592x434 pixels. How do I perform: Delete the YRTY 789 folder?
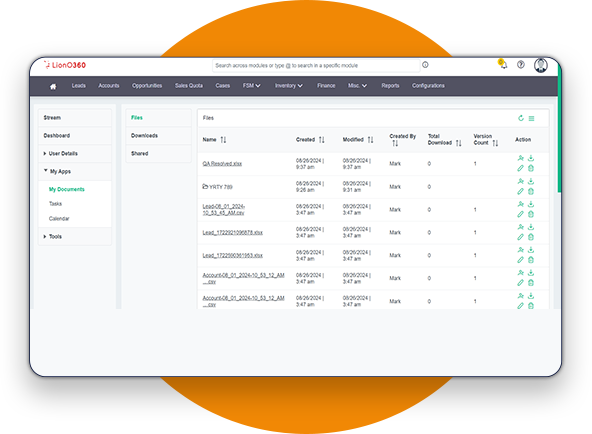click(531, 191)
